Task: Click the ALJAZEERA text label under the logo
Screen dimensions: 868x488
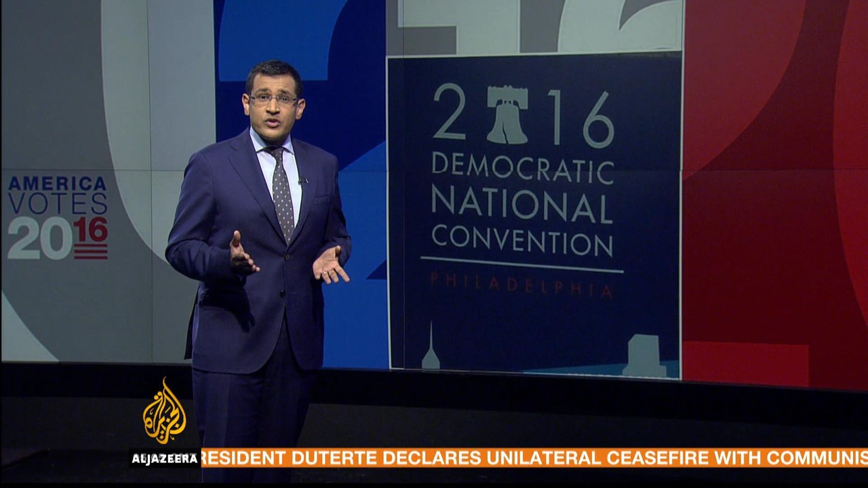Action: (x=165, y=459)
